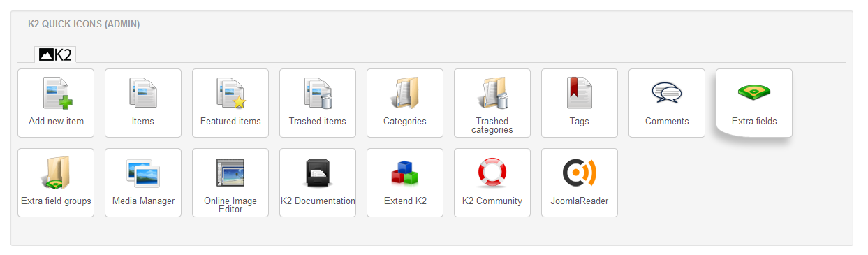Open the Comments speech bubble icon
The height and width of the screenshot is (255, 868).
[x=667, y=103]
